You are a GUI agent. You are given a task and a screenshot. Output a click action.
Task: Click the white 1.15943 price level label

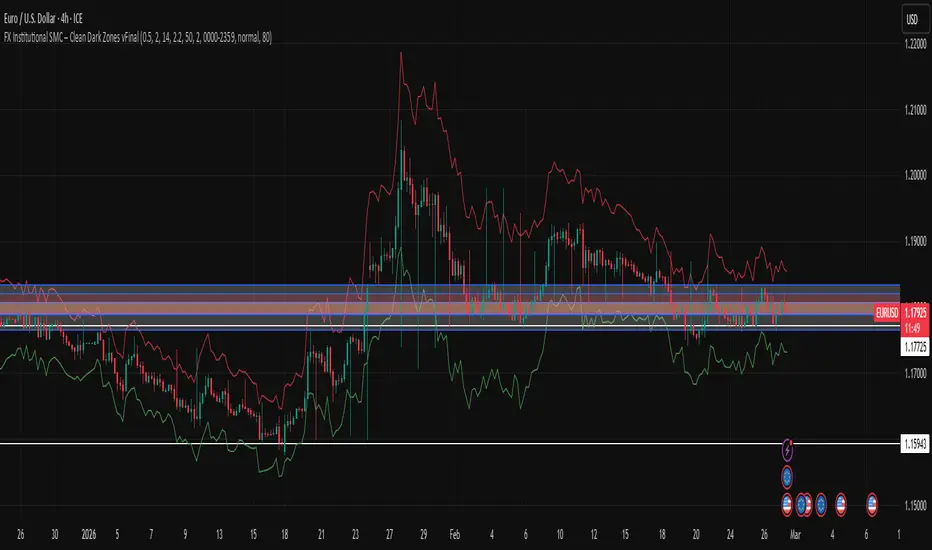[915, 444]
